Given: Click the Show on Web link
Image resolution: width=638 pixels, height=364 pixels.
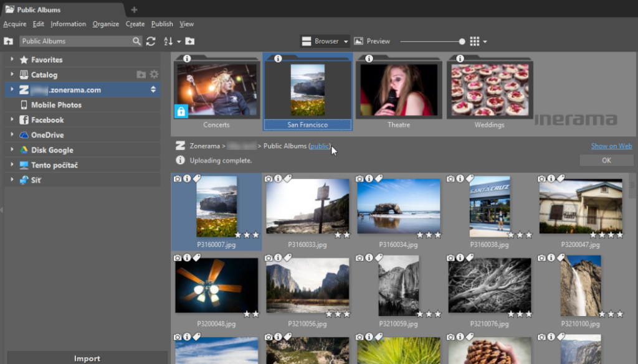Looking at the screenshot, I should coord(611,146).
